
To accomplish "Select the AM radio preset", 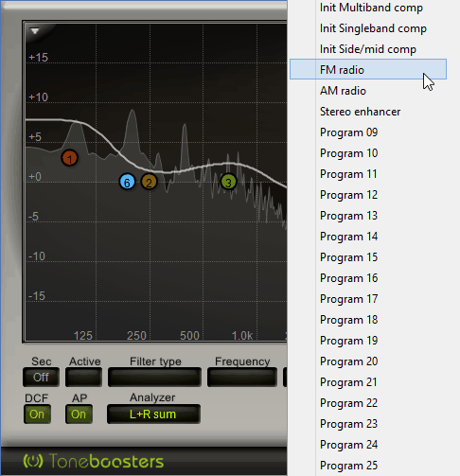I will point(368,91).
